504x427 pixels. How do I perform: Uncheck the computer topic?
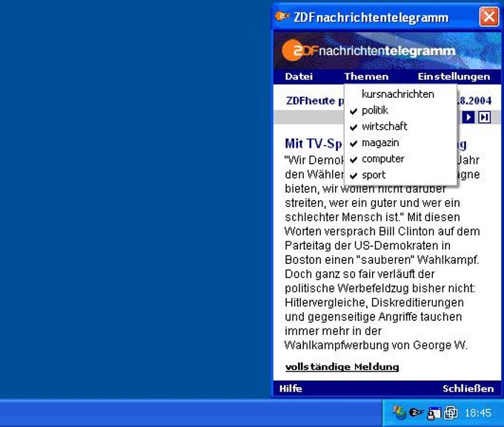point(400,159)
